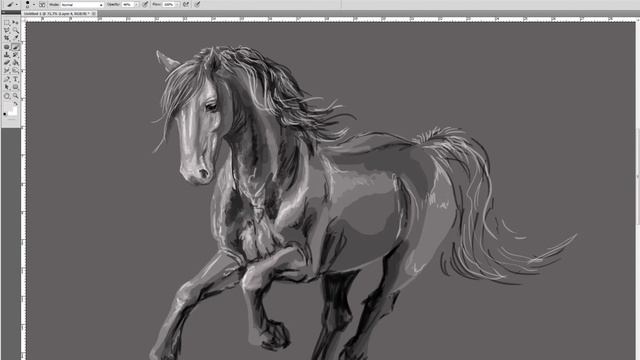Select the Brush tool in toolbox
This screenshot has width=640, height=360.
pyautogui.click(x=16, y=47)
